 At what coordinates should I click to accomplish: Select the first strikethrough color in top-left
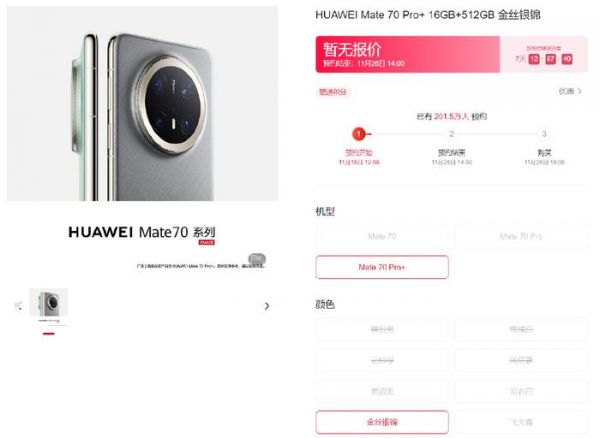pos(382,329)
